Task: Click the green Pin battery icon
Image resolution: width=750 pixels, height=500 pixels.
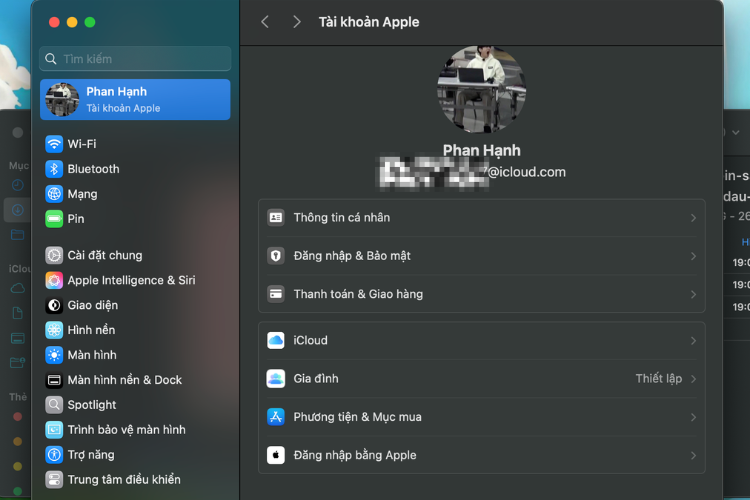Action: click(x=54, y=219)
